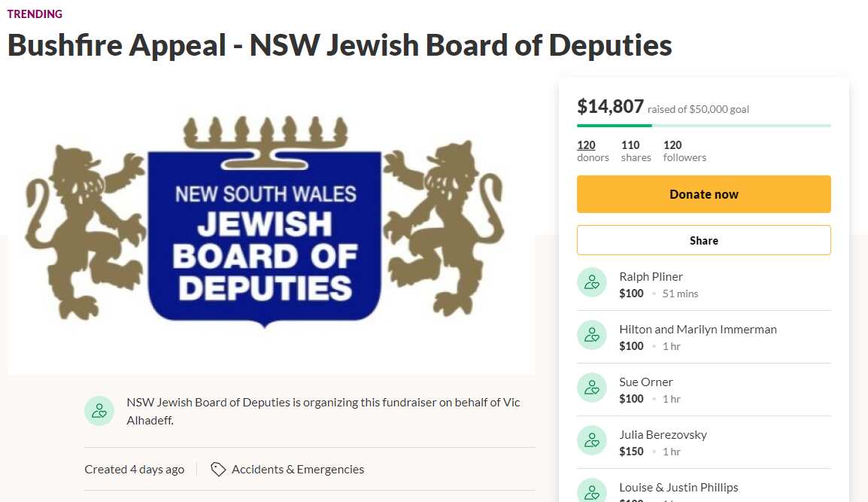Screen dimensions: 868x502
Task: Click Julia Berezovsky's donor avatar icon
Action: pyautogui.click(x=592, y=440)
